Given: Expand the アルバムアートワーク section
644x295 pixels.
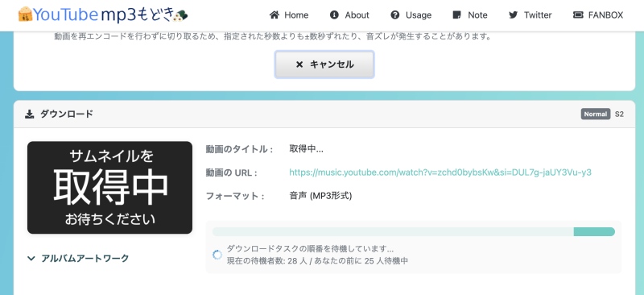Looking at the screenshot, I should [x=78, y=259].
